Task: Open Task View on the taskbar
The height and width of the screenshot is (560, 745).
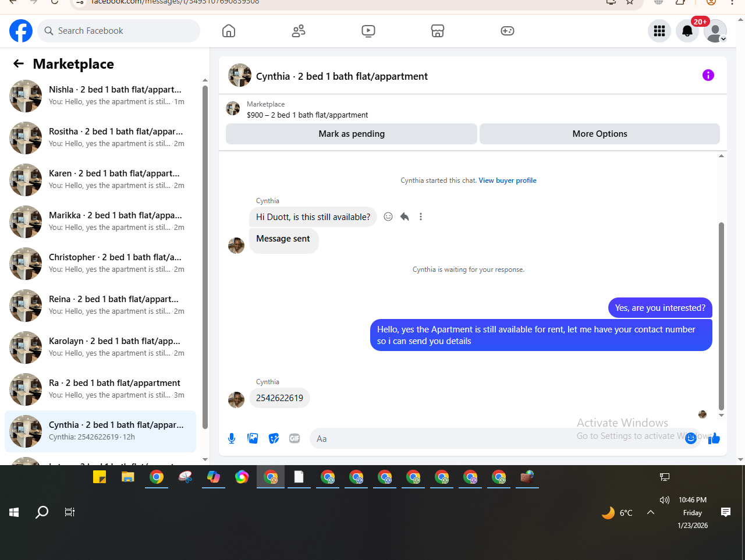Action: [x=70, y=512]
